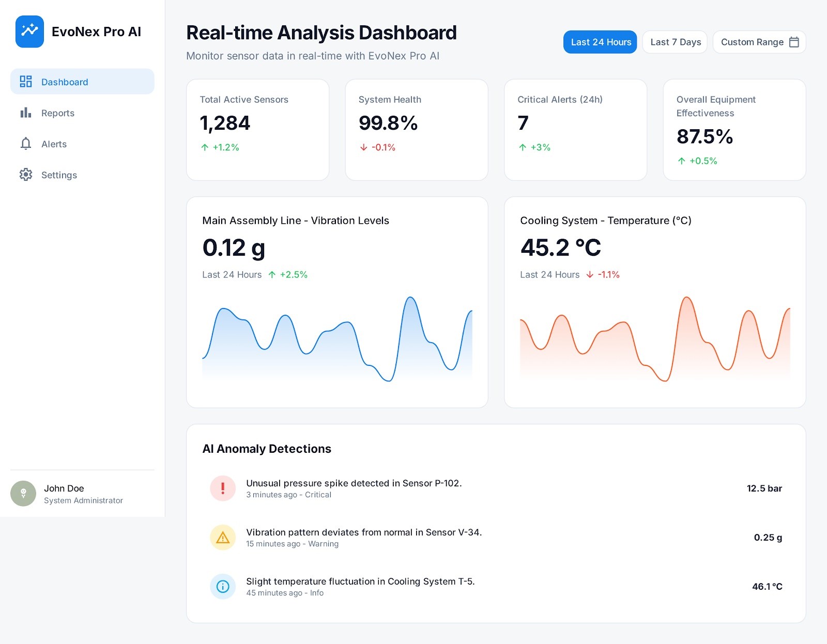Click the red critical exclamation icon
Viewport: 827px width, 644px height.
tap(223, 488)
